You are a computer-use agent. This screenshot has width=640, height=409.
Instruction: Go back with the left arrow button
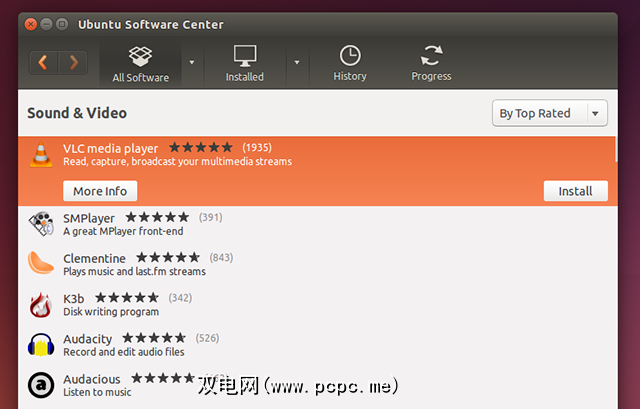[x=43, y=62]
